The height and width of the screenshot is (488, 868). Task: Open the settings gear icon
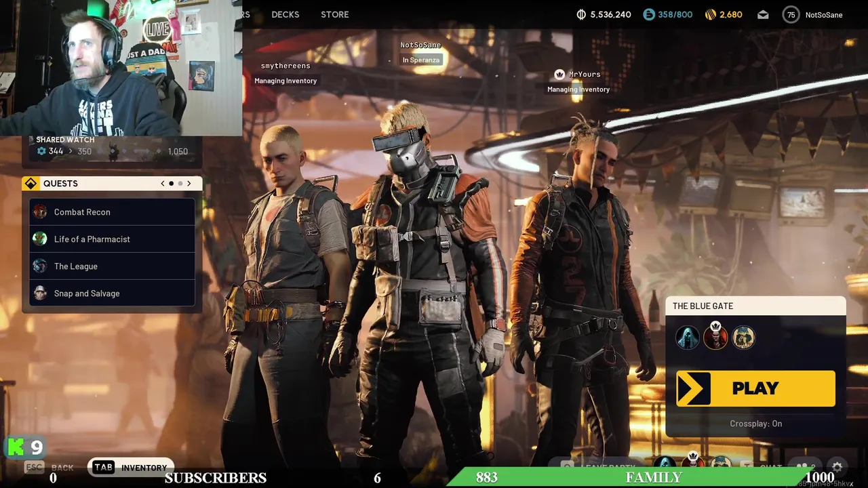coord(837,467)
